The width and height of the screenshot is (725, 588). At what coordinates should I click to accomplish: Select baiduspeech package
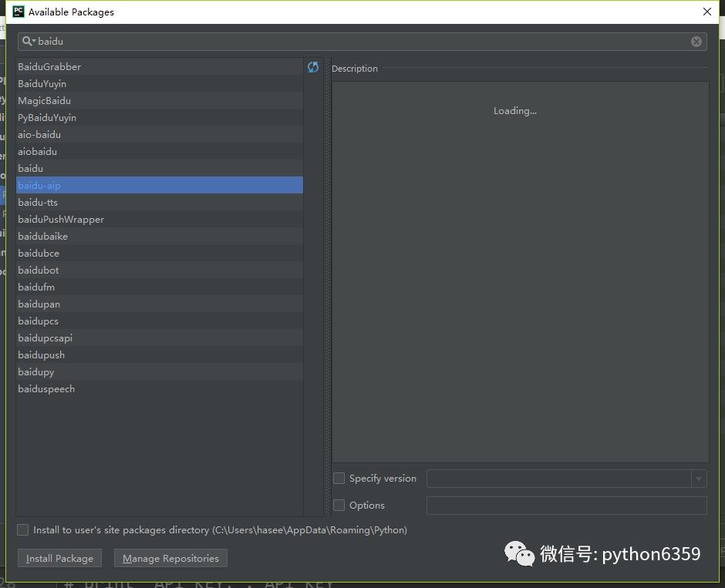coord(160,389)
